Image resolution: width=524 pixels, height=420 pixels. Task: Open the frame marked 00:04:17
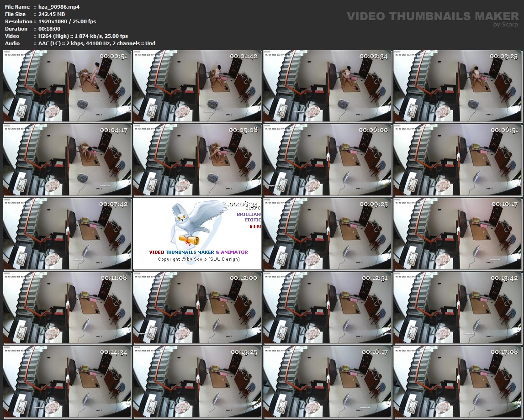[x=67, y=160]
